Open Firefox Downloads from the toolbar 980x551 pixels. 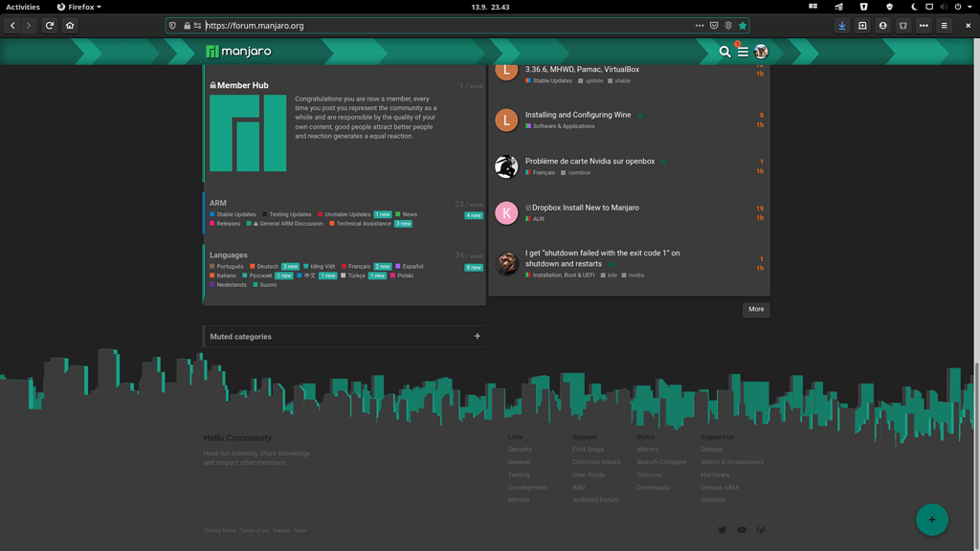(x=841, y=26)
